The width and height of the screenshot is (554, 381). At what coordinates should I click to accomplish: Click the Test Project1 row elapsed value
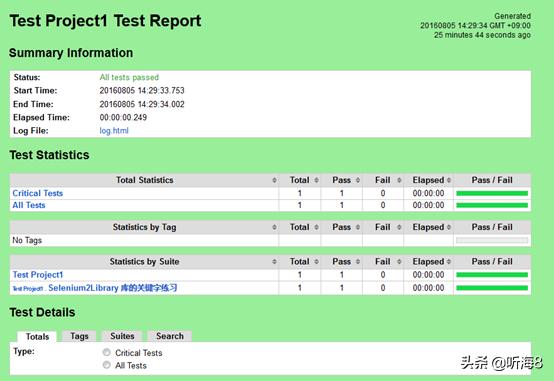pyautogui.click(x=428, y=275)
